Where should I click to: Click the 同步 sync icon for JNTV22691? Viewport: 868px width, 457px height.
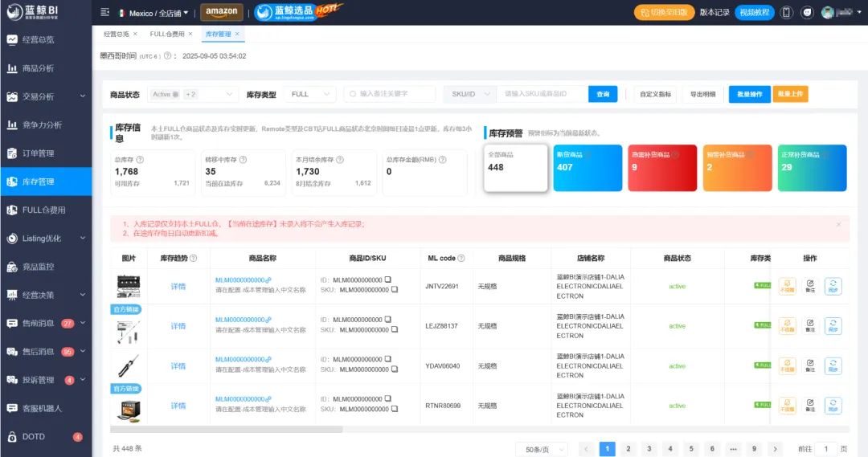click(x=833, y=286)
